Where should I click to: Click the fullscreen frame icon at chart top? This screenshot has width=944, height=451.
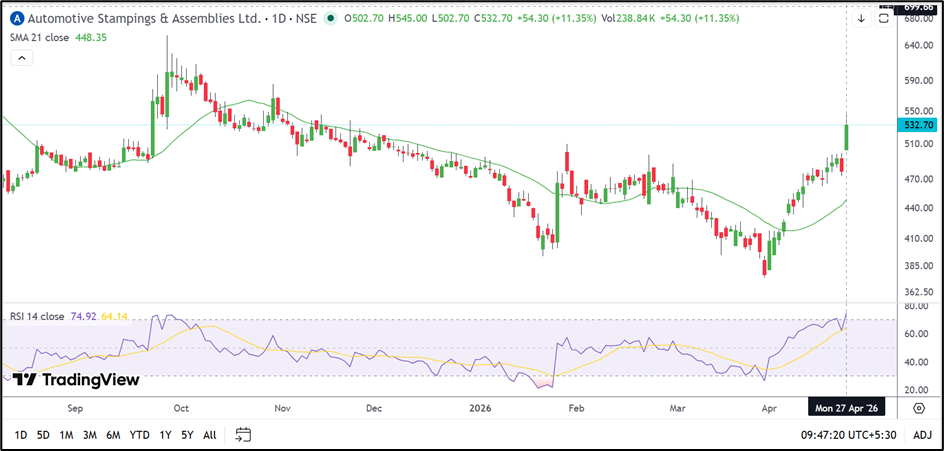[x=882, y=18]
